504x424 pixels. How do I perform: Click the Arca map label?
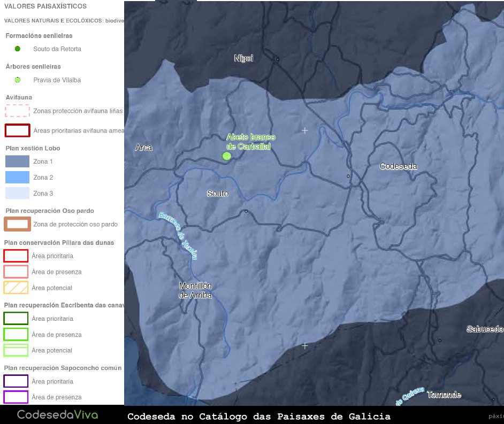tap(143, 148)
